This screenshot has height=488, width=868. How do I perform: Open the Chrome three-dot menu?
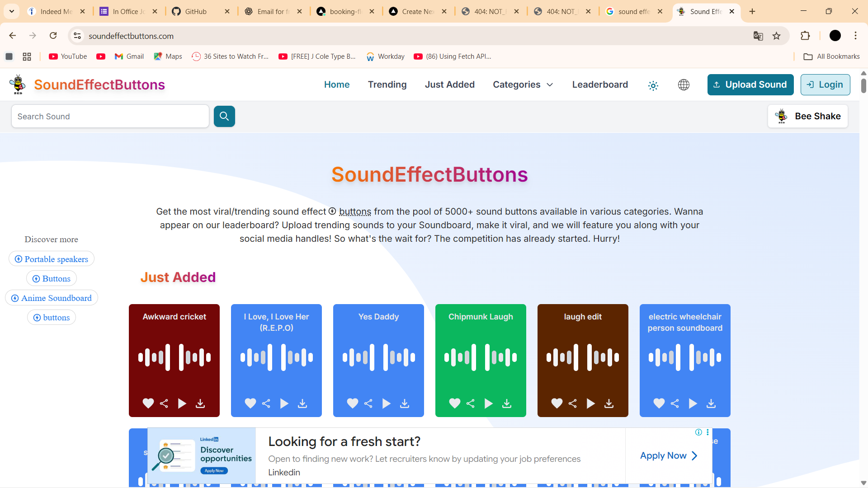856,36
